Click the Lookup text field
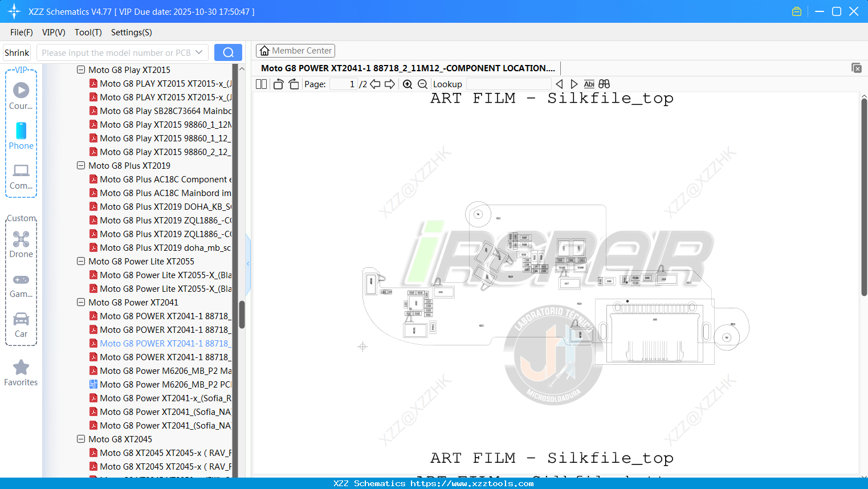Image resolution: width=868 pixels, height=489 pixels. (x=508, y=84)
